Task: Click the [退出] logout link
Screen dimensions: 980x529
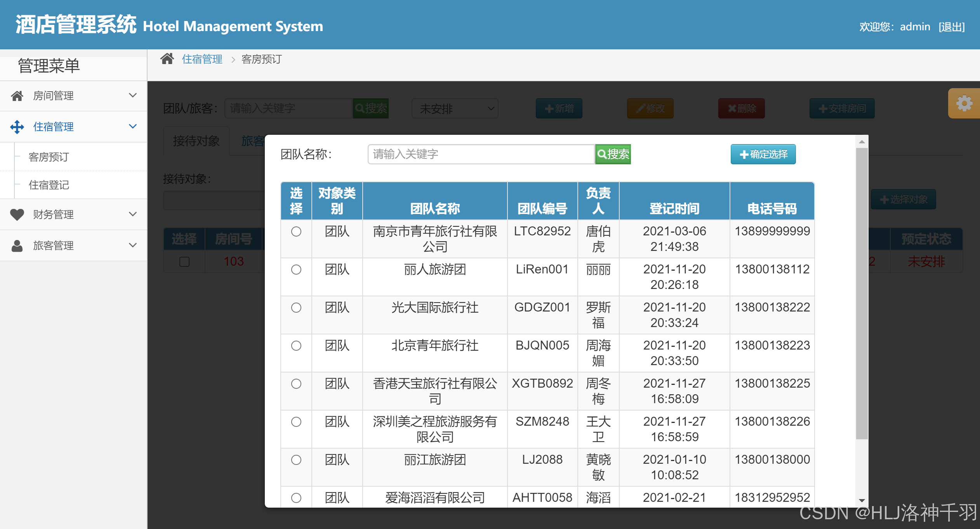Action: [952, 27]
